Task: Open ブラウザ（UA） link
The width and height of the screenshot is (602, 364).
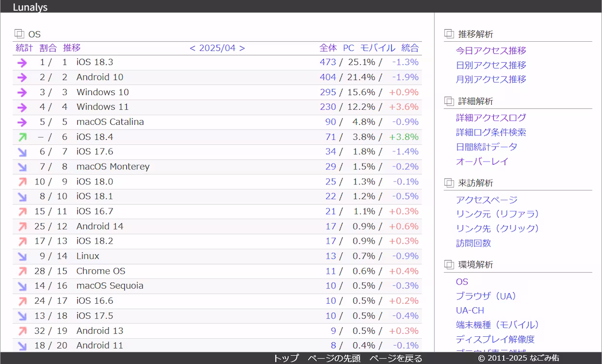Action: [486, 296]
